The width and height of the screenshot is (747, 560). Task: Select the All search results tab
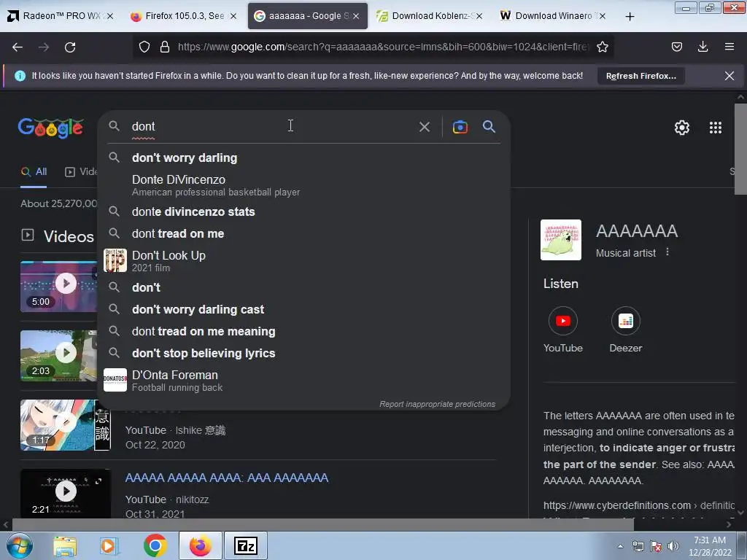[34, 172]
